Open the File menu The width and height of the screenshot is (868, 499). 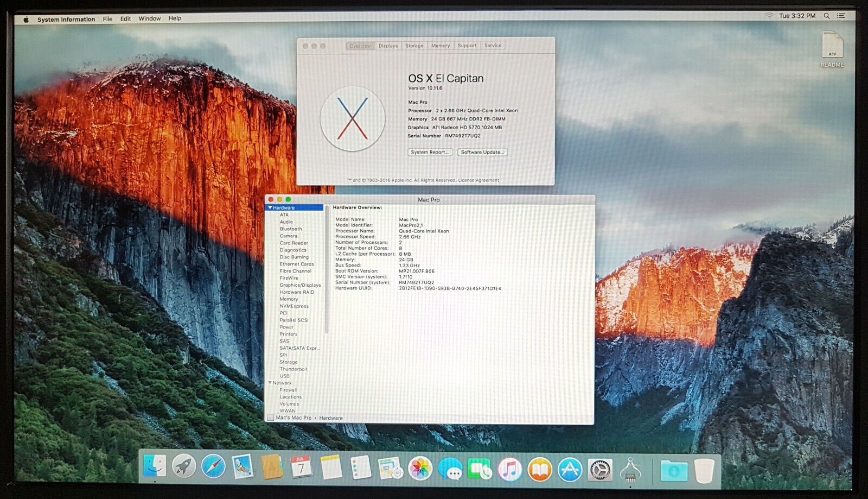pos(107,19)
